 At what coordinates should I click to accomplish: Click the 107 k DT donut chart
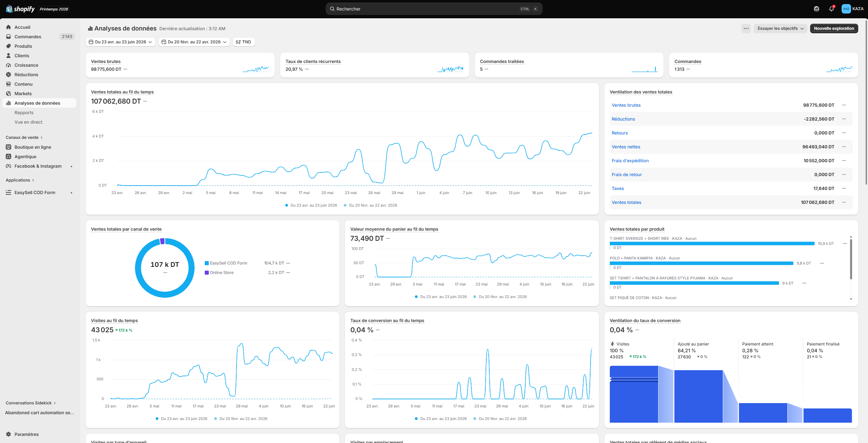(165, 268)
